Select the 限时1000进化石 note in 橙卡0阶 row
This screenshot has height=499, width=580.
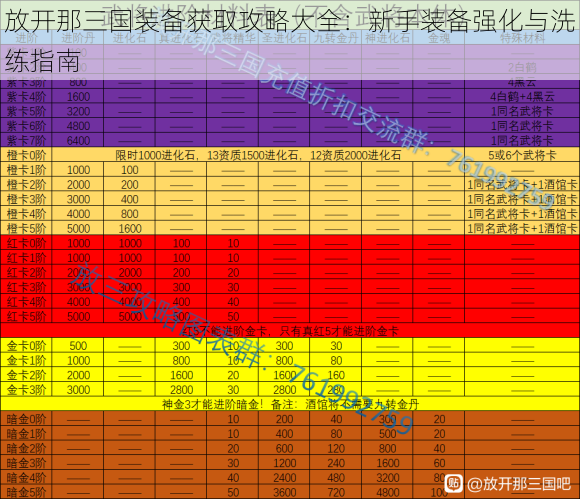tap(155, 155)
